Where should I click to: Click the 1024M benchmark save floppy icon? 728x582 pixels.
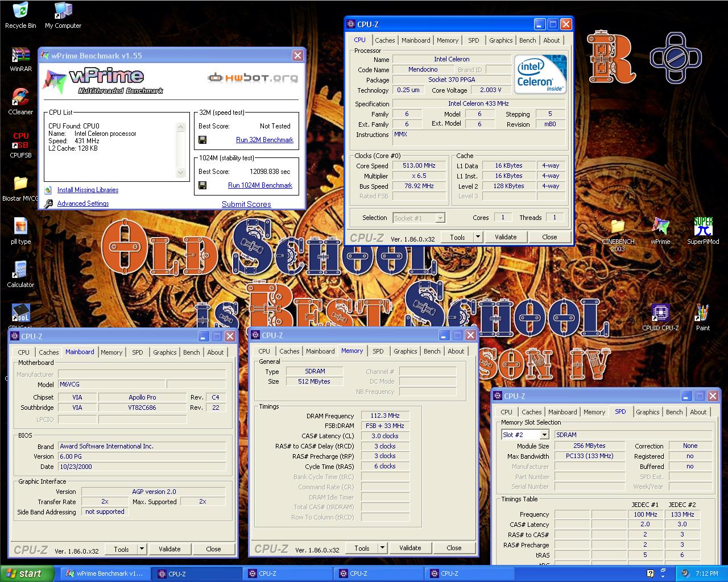tap(202, 185)
